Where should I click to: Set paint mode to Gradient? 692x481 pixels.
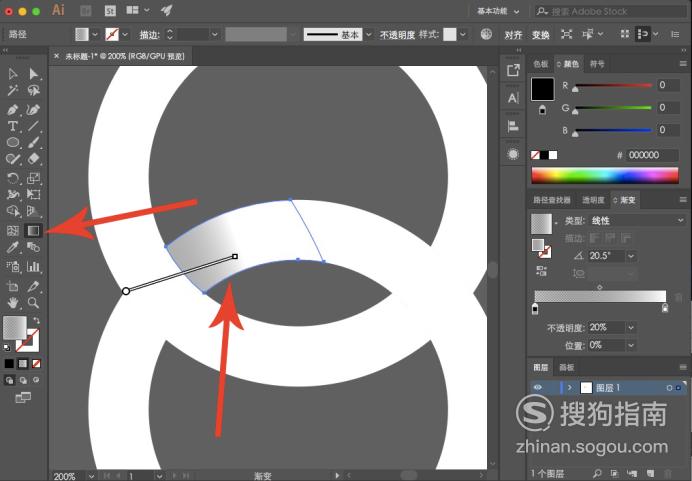pos(23,364)
